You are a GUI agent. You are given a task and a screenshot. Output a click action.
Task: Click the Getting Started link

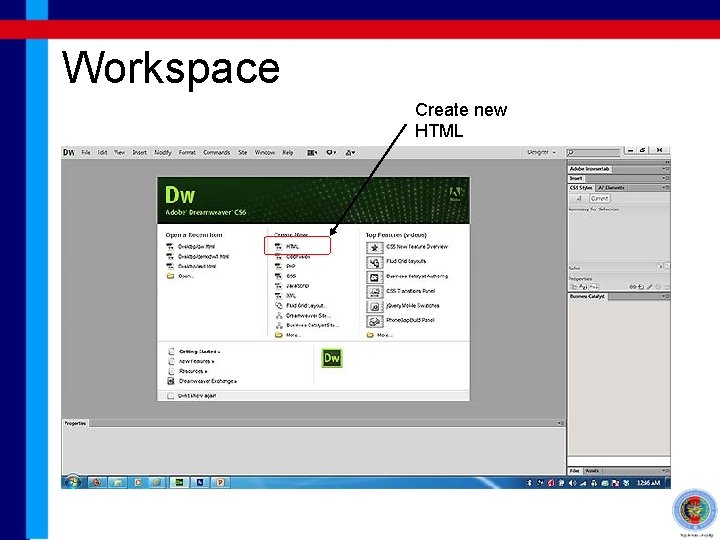[x=199, y=352]
